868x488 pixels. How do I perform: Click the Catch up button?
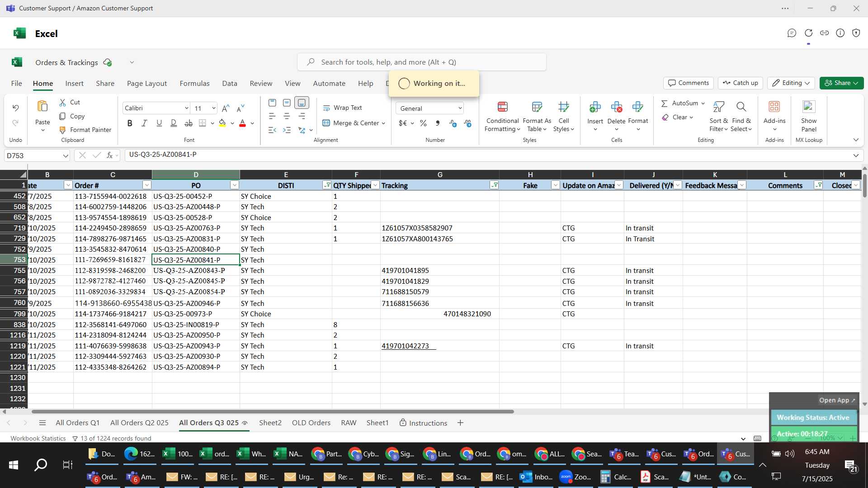tap(740, 83)
